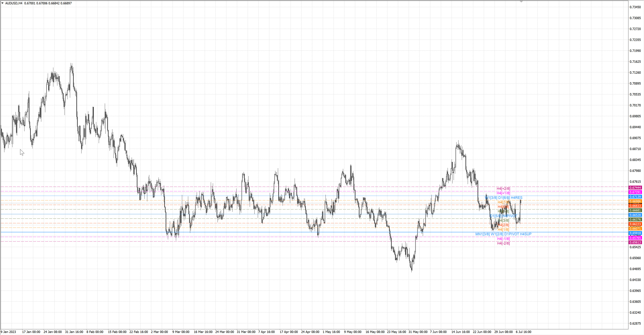Click the 0.65918 blue price tag
The height and width of the screenshot is (335, 644).
click(635, 233)
